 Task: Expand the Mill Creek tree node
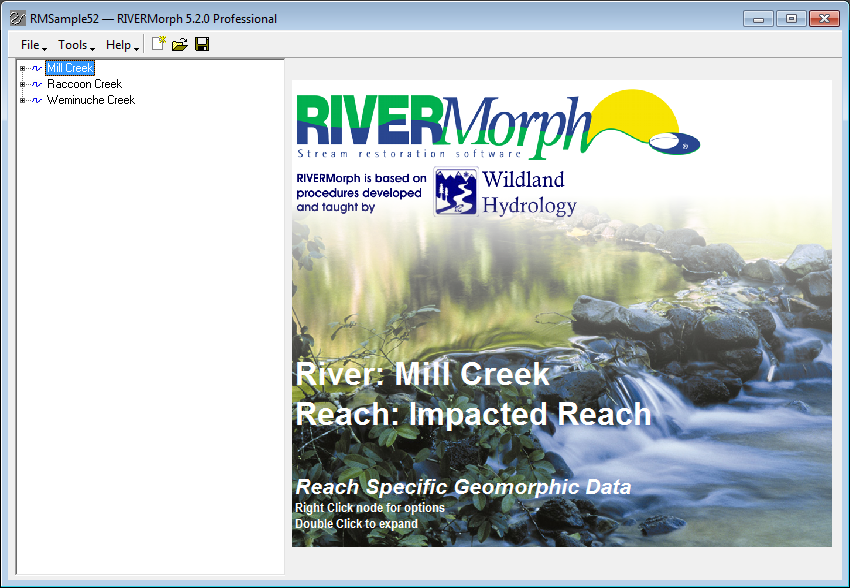point(22,68)
